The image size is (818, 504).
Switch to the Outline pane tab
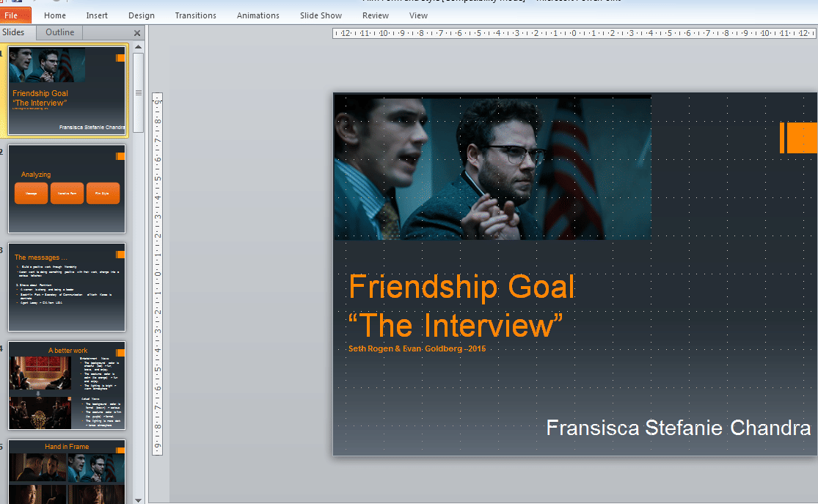point(60,32)
